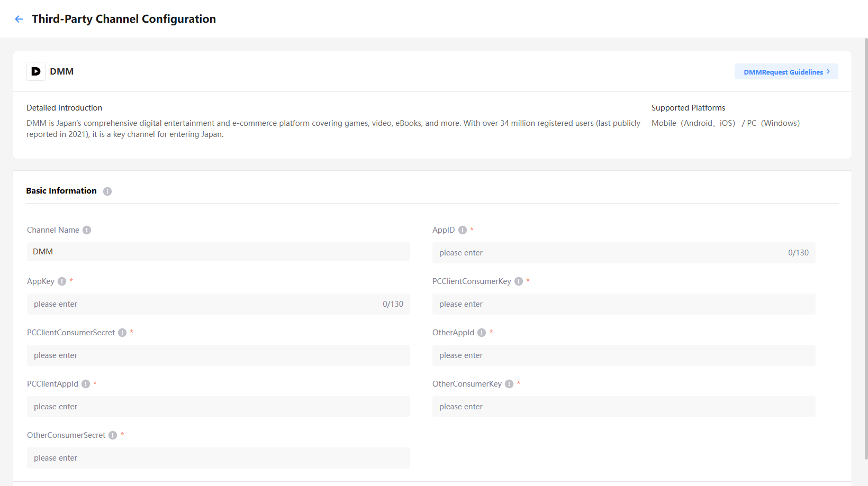Click the Channel Name field label
This screenshot has height=486, width=868.
click(x=53, y=230)
